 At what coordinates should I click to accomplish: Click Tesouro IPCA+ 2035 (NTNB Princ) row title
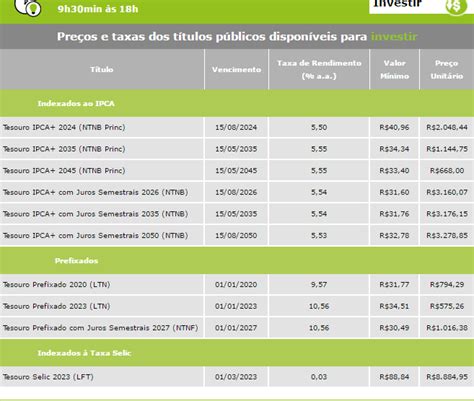pos(64,149)
